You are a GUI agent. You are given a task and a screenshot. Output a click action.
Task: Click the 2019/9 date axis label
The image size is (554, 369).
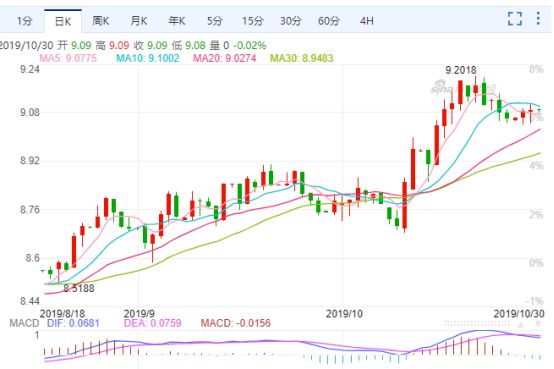click(x=139, y=314)
